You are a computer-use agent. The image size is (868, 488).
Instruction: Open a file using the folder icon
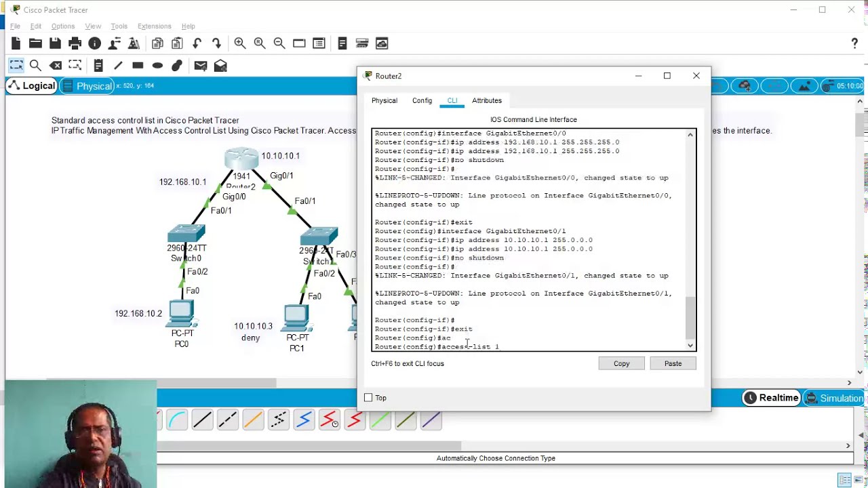[x=35, y=43]
